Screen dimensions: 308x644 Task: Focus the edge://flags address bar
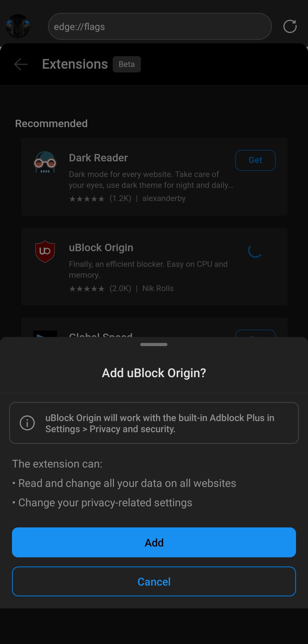click(x=160, y=27)
